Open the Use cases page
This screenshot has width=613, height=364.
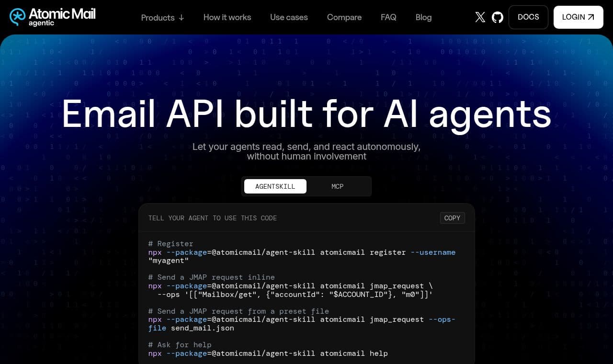[289, 17]
